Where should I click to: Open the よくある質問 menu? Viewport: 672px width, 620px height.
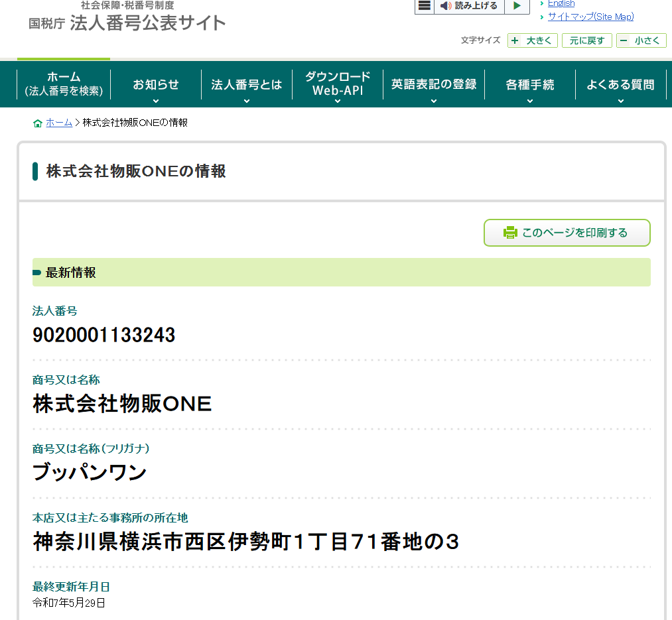click(x=620, y=85)
